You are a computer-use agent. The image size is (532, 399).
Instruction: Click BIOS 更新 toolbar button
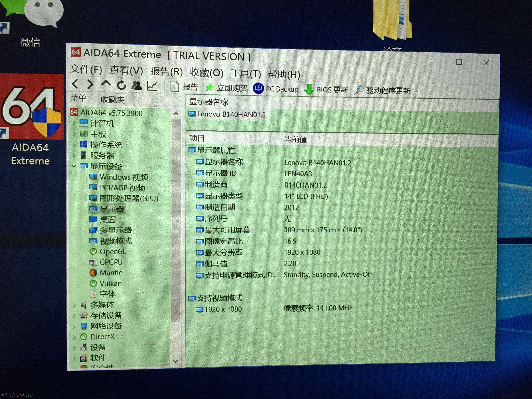[326, 90]
